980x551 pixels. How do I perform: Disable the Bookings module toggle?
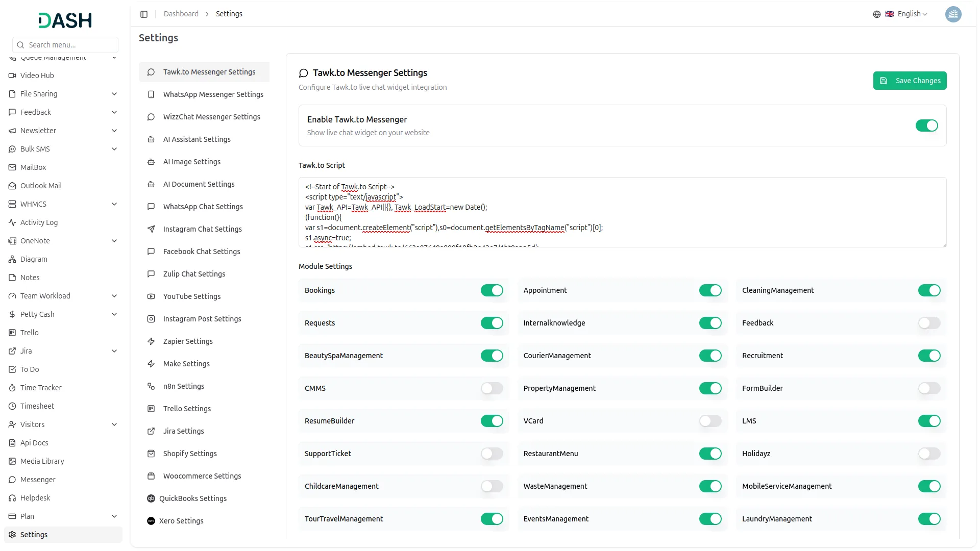pyautogui.click(x=492, y=290)
